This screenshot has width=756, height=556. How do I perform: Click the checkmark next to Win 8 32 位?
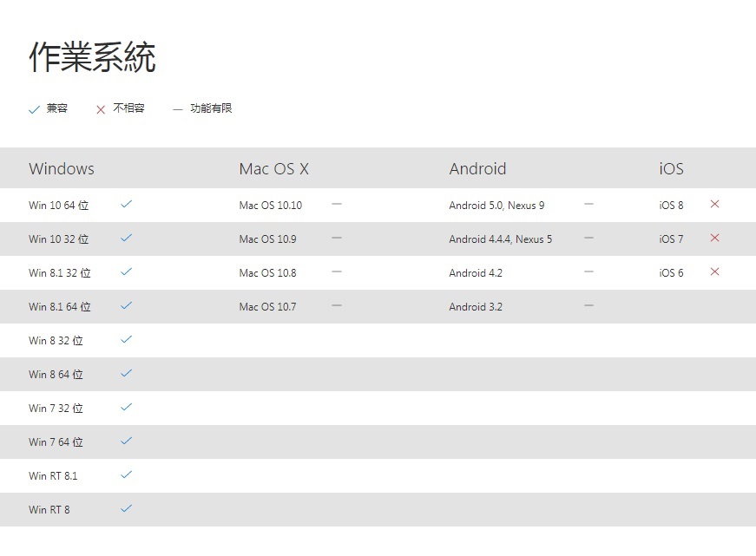(x=127, y=339)
